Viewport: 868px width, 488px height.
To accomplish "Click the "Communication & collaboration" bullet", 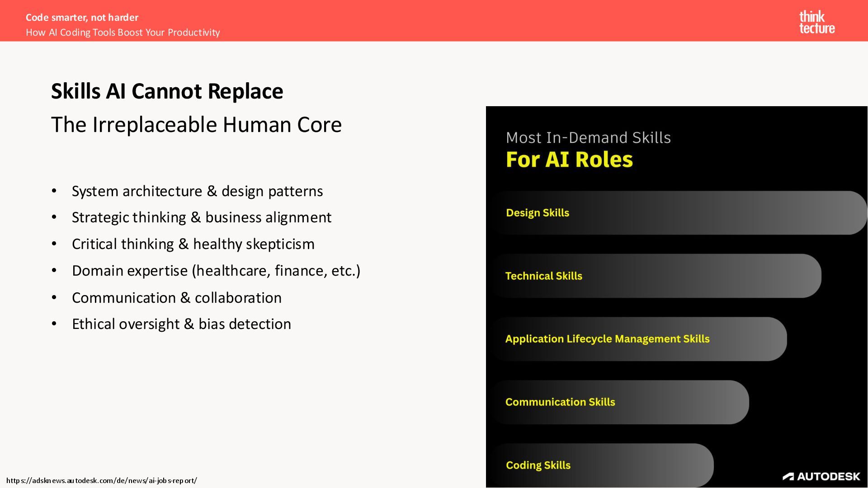I will click(x=177, y=298).
